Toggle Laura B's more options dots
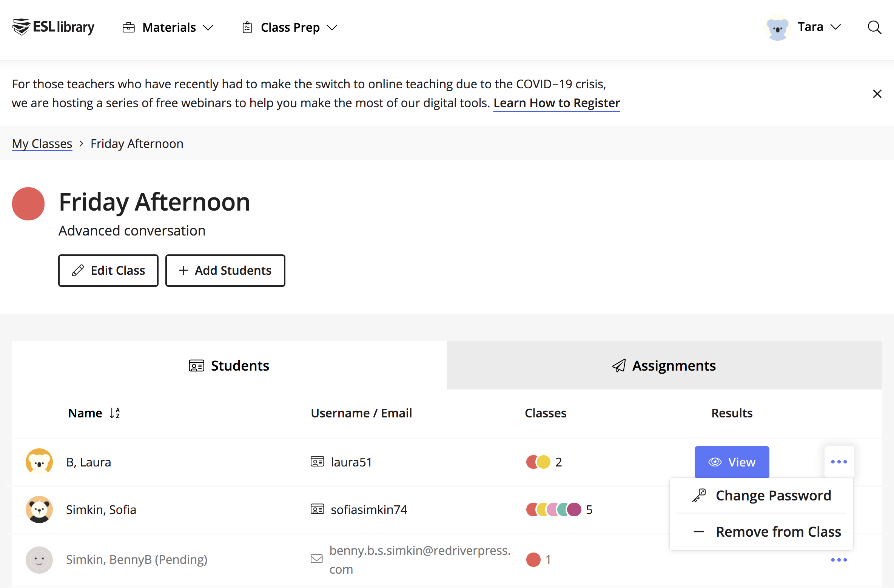The height and width of the screenshot is (588, 894). click(839, 462)
